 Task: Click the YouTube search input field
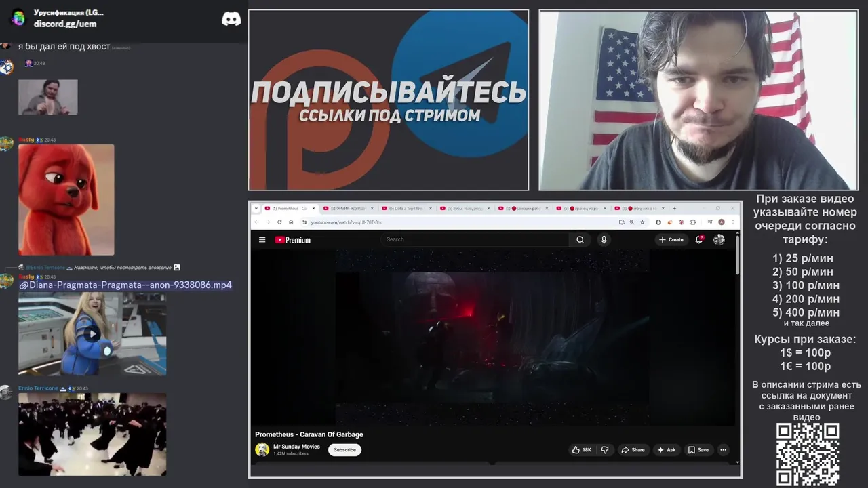(475, 239)
